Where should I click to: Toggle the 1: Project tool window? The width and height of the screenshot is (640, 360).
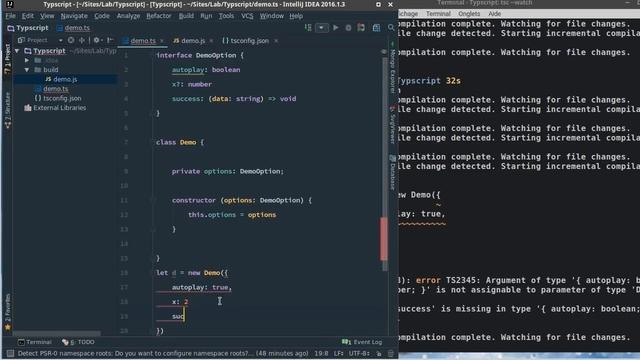click(x=7, y=59)
